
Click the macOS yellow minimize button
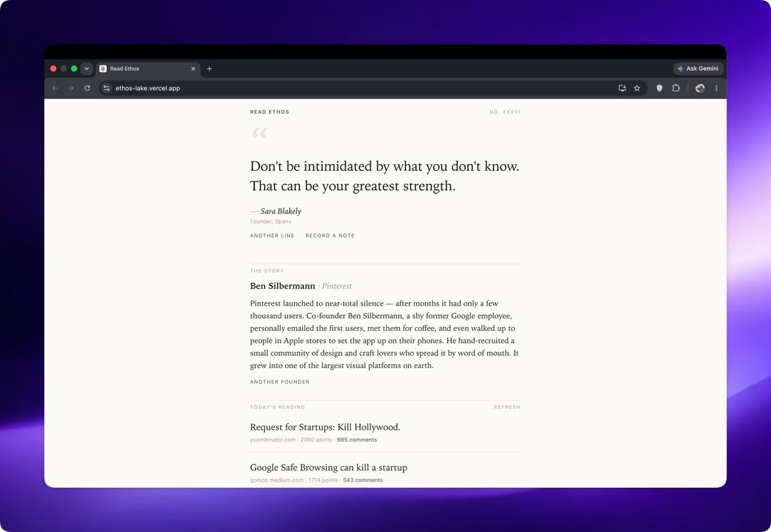click(x=64, y=69)
